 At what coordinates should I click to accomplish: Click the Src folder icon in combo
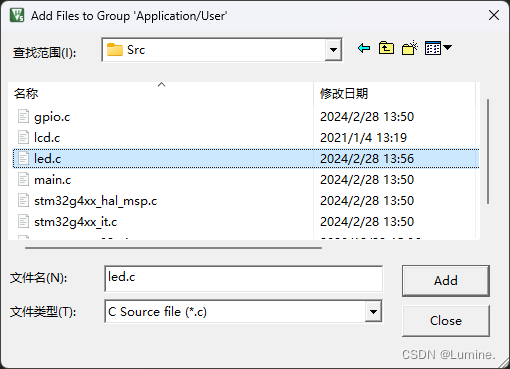point(115,50)
